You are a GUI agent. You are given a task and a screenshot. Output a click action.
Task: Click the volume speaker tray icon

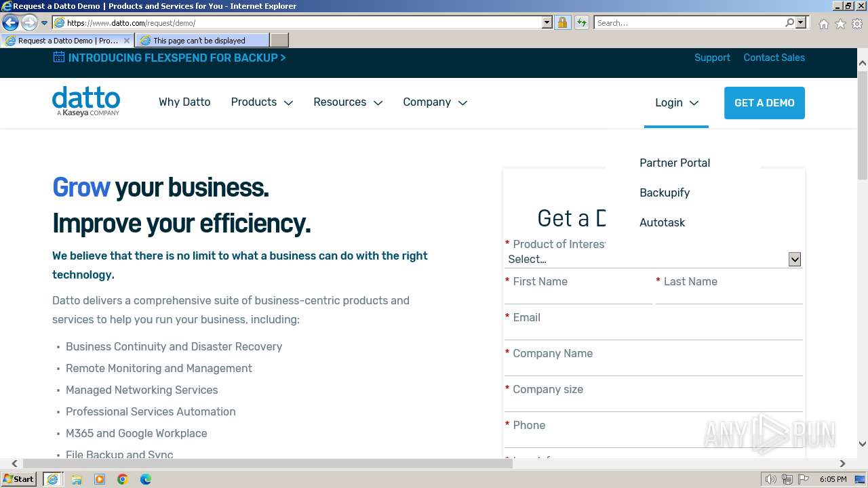pyautogui.click(x=771, y=479)
